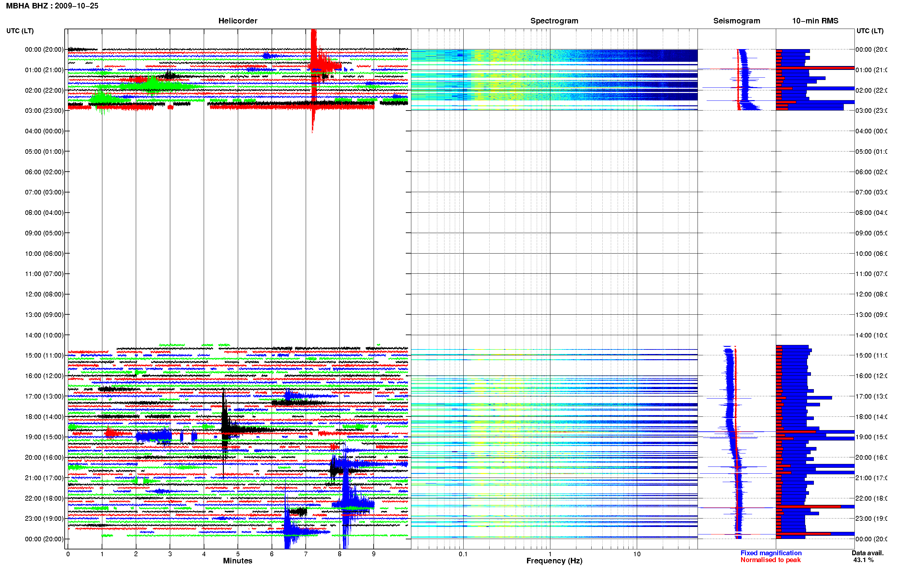This screenshot has height=578, width=924.
Task: Click the right 12:00 time label
Action: (871, 294)
